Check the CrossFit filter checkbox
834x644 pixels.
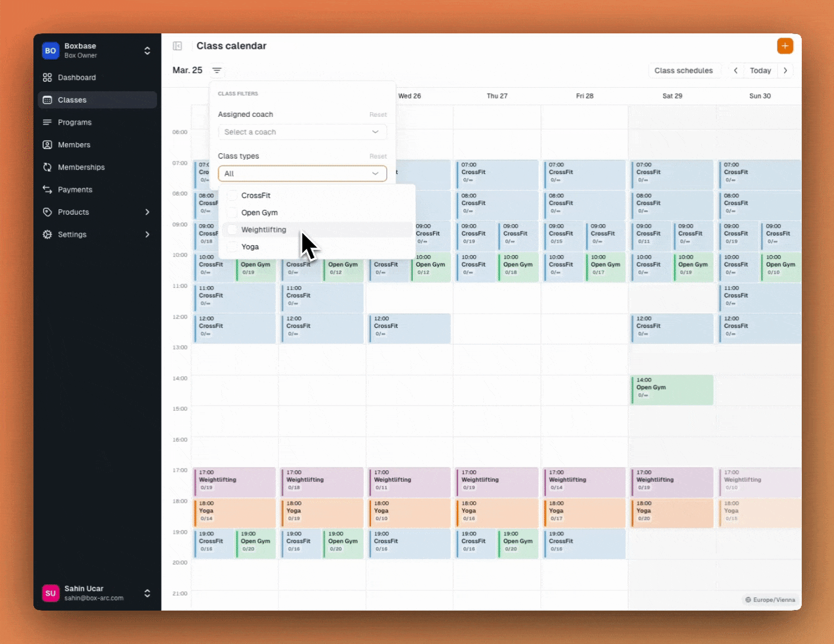tap(232, 196)
